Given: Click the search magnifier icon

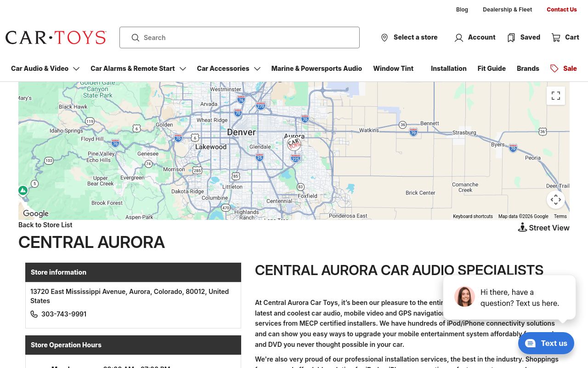Looking at the screenshot, I should tap(136, 38).
